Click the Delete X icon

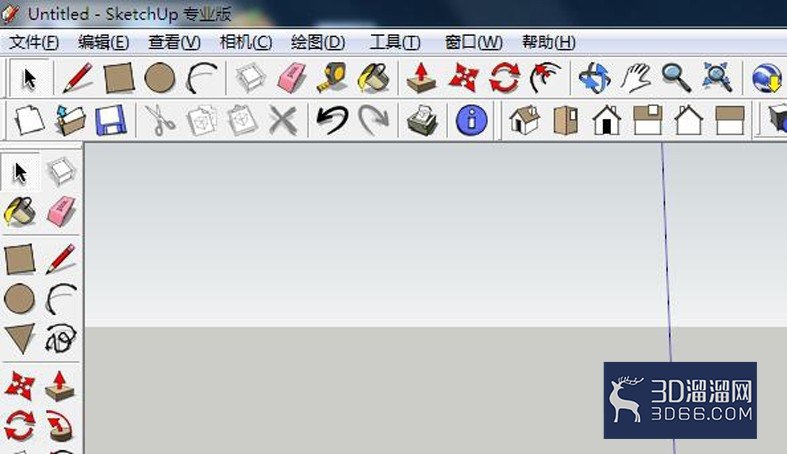click(x=283, y=120)
